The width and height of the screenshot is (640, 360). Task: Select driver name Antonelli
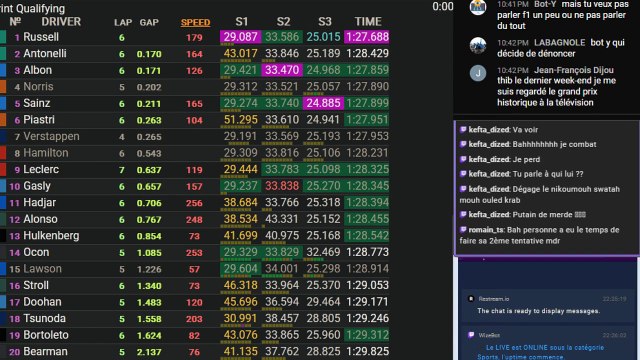44,53
